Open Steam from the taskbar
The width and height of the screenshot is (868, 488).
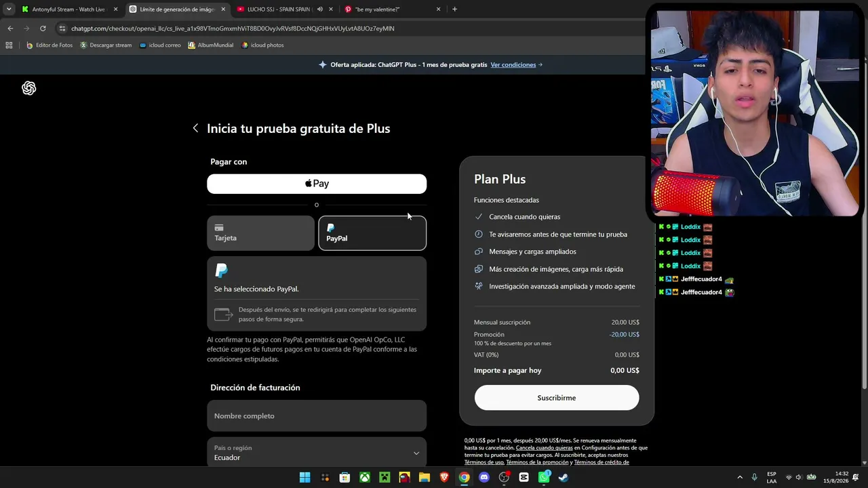[564, 477]
